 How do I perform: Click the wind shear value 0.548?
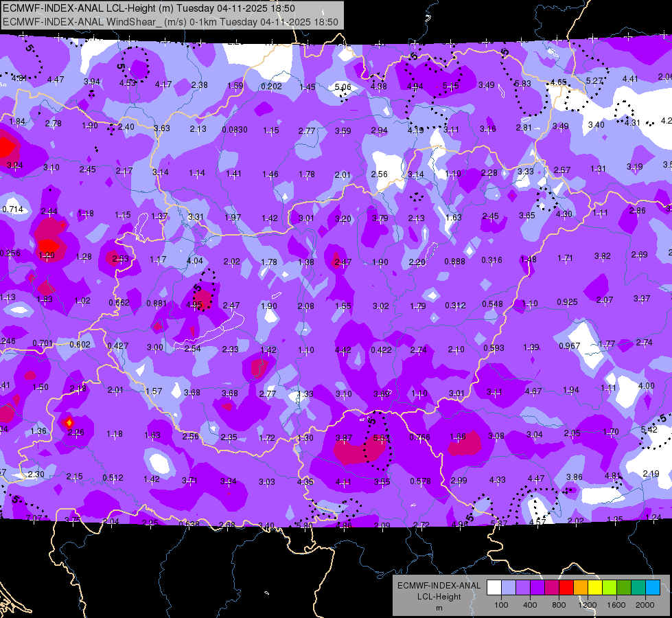click(492, 304)
